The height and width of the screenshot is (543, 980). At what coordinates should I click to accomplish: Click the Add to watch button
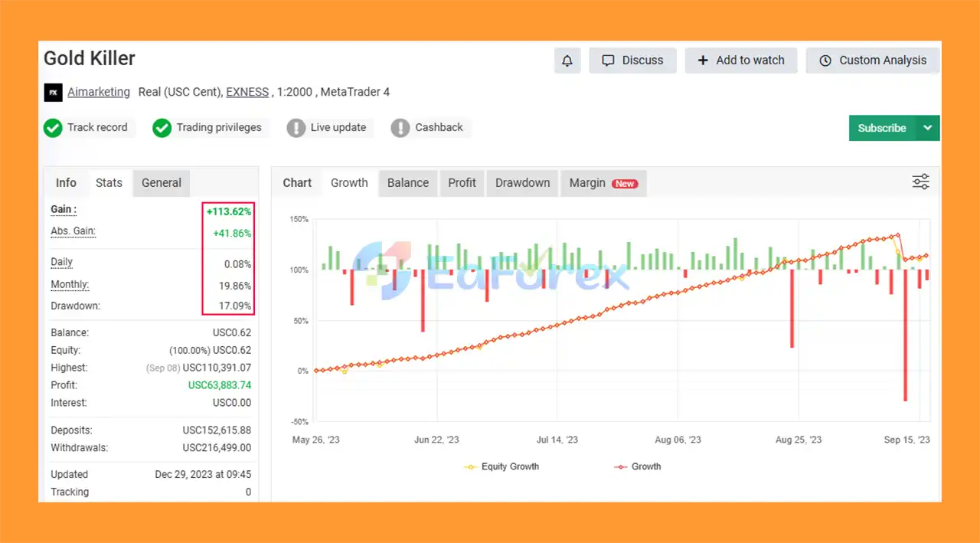[x=740, y=61]
